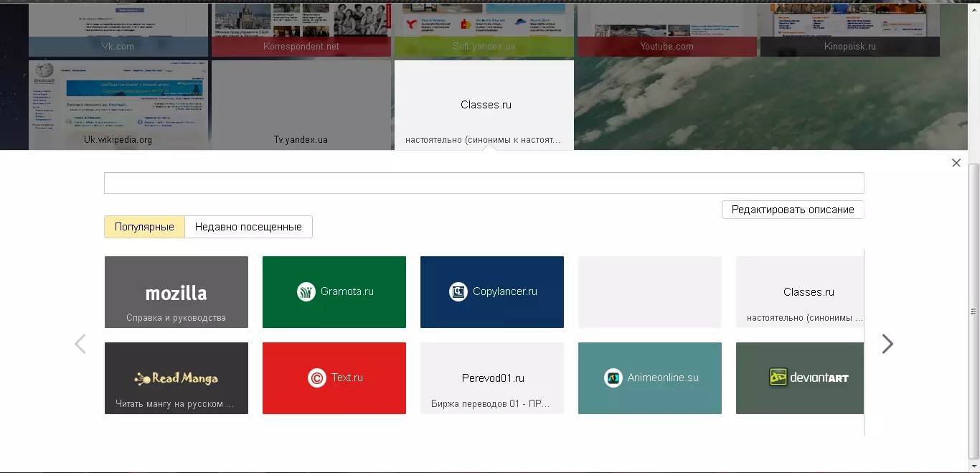Viewport: 980px width, 473px height.
Task: Switch to the Популярные tab
Action: (144, 227)
